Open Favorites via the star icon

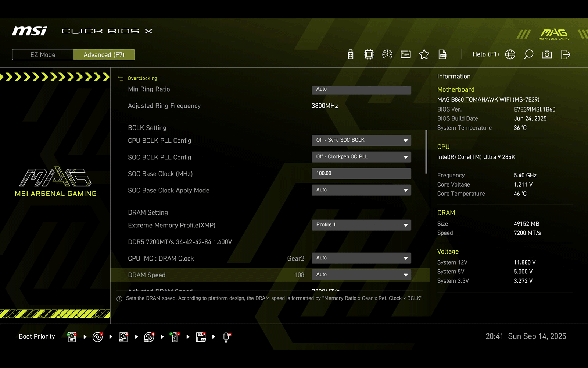point(424,54)
